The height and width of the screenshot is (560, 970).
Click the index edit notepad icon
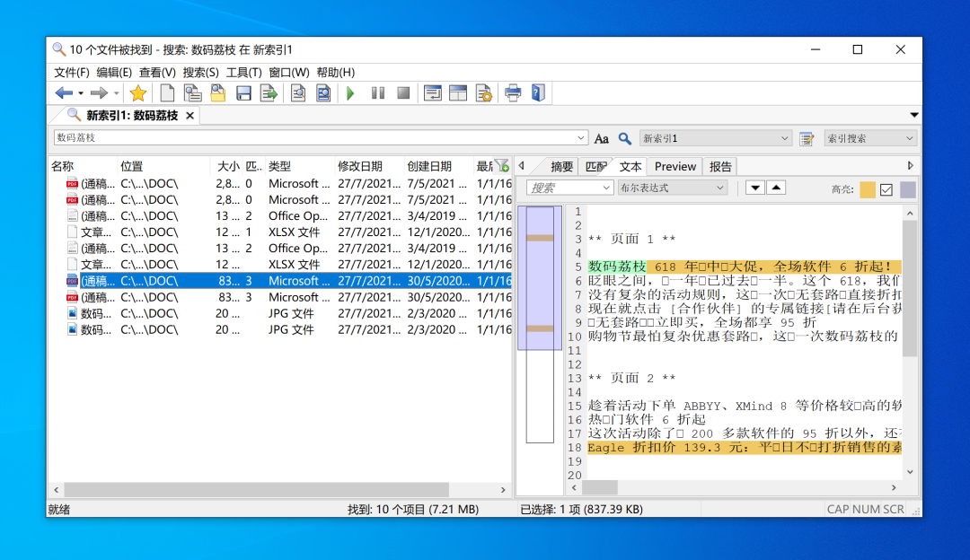click(806, 138)
